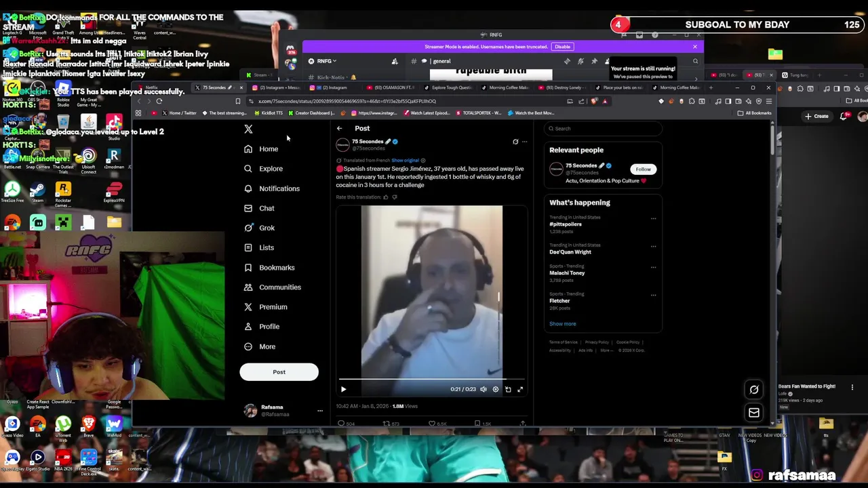Open Notifications in the X sidebar
The width and height of the screenshot is (868, 488).
coord(271,188)
